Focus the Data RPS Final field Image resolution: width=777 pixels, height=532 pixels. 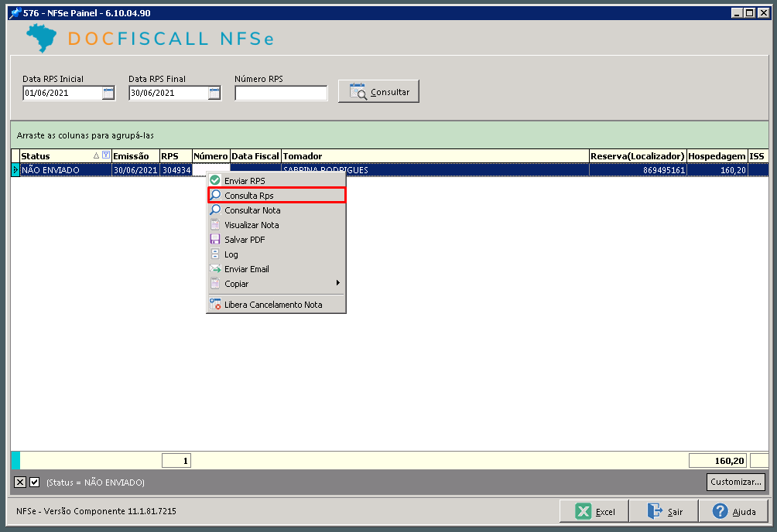click(169, 93)
